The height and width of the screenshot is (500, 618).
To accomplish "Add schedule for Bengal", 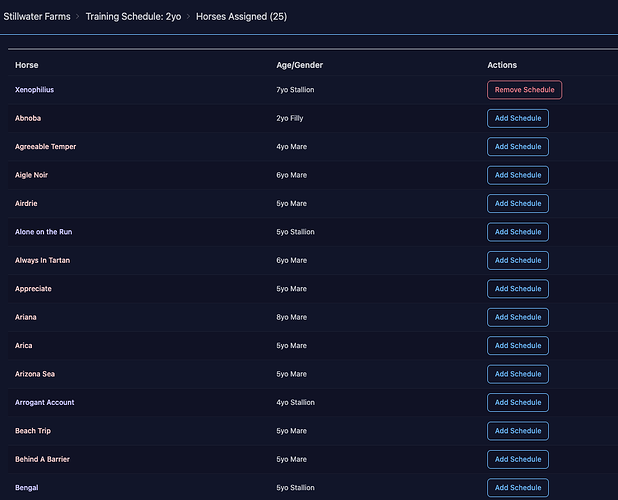I will (x=517, y=488).
